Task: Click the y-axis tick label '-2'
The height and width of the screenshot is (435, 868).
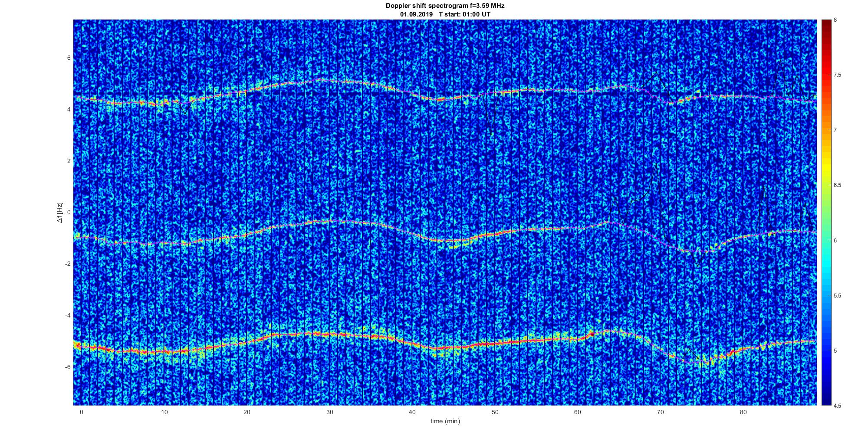Action: [x=67, y=264]
